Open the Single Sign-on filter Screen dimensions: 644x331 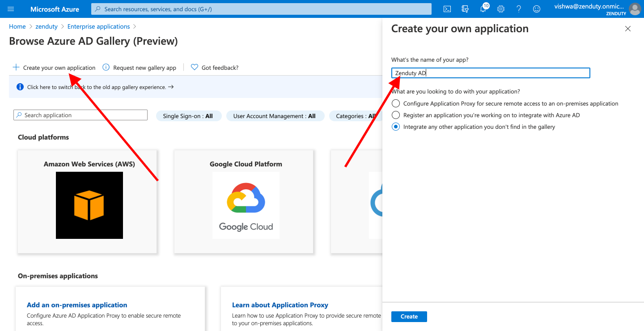click(188, 116)
